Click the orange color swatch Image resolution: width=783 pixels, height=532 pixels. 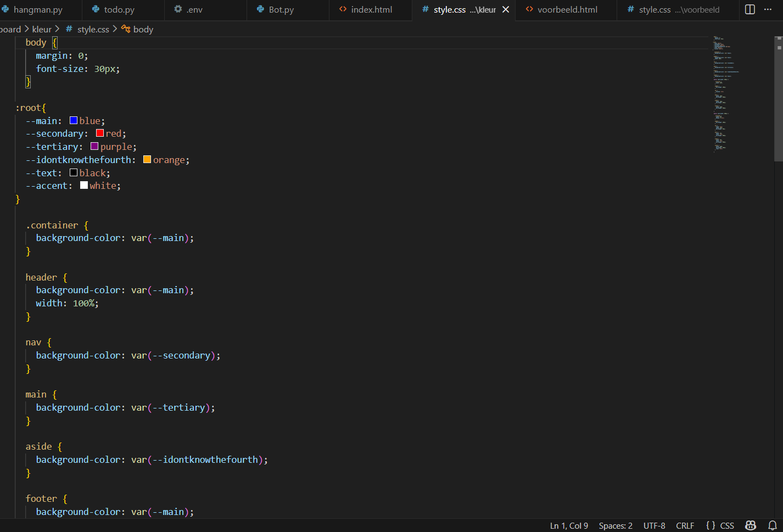pos(147,160)
